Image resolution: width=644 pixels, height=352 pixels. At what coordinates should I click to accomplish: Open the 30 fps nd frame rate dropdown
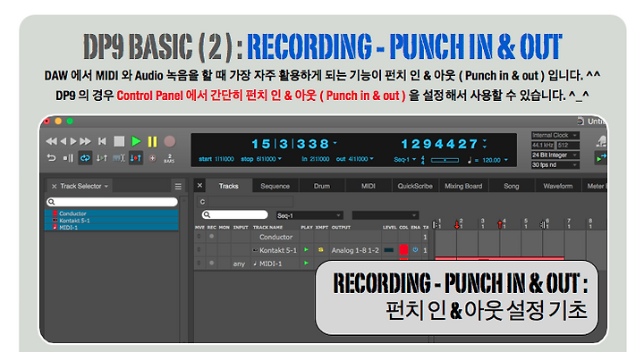coord(555,165)
